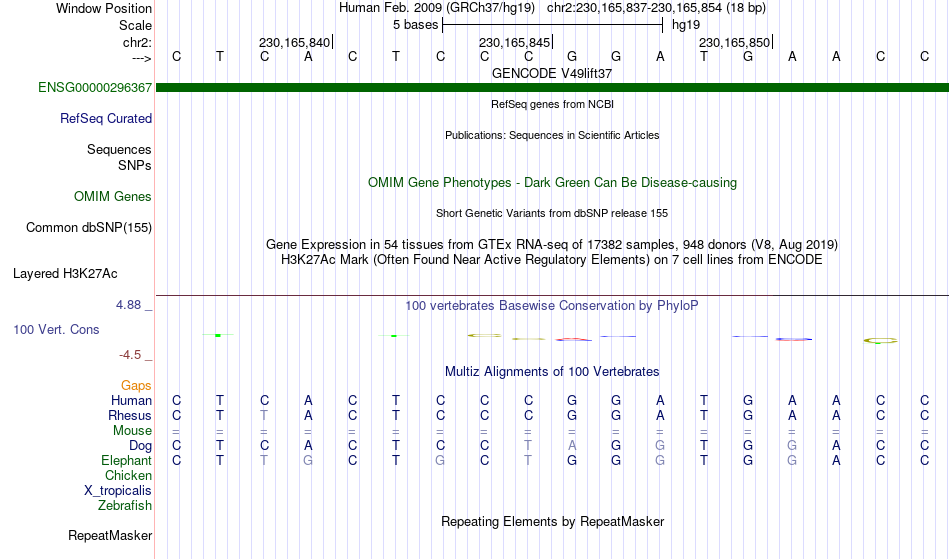This screenshot has height=559, width=950.
Task: Click the ENSG00000296367 gene label
Action: 95,88
